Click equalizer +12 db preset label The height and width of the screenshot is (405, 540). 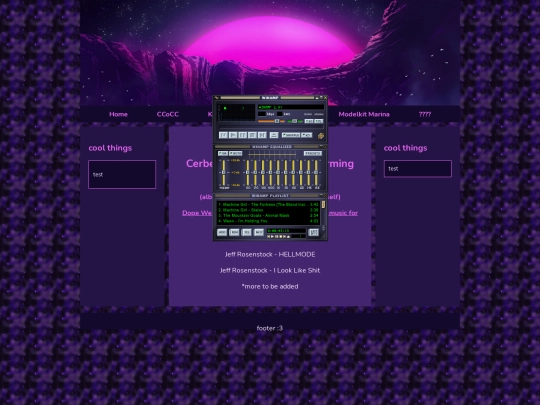[236, 160]
